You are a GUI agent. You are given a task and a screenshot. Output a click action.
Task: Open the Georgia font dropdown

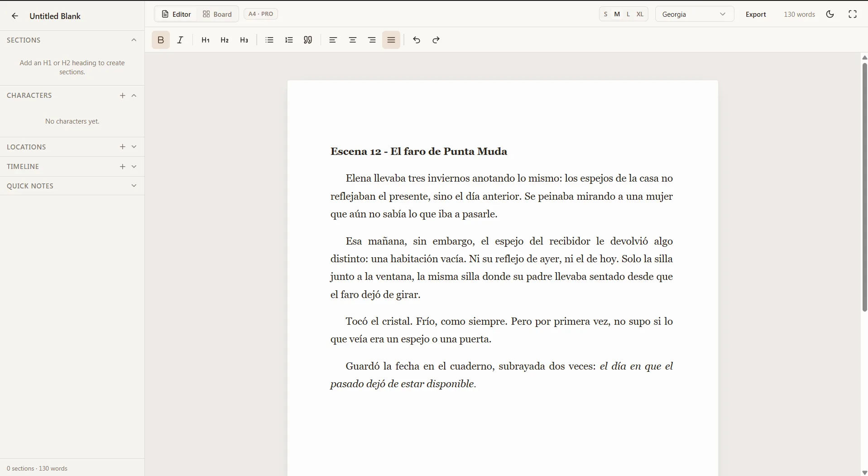coord(695,14)
